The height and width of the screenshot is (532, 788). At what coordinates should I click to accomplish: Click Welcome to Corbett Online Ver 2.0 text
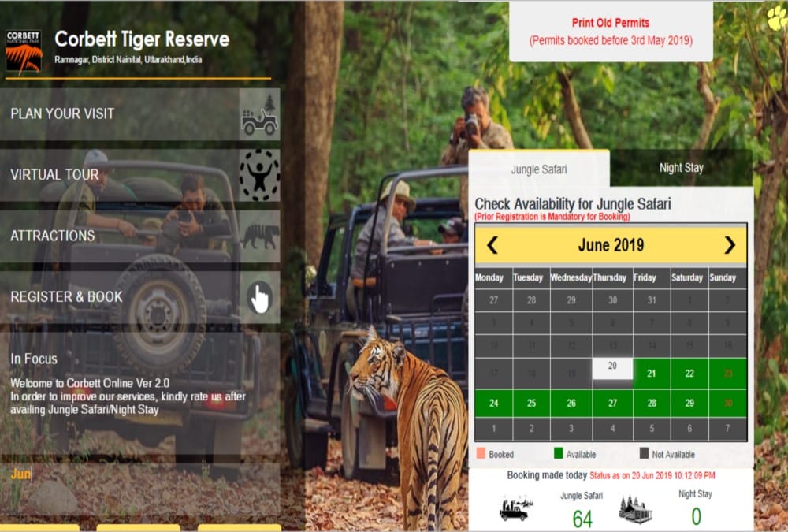click(90, 383)
